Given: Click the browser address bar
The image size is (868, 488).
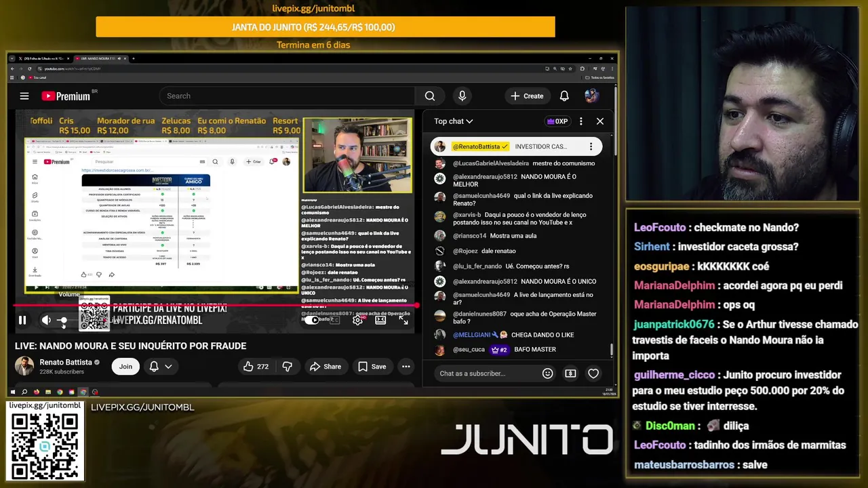Looking at the screenshot, I should 292,68.
